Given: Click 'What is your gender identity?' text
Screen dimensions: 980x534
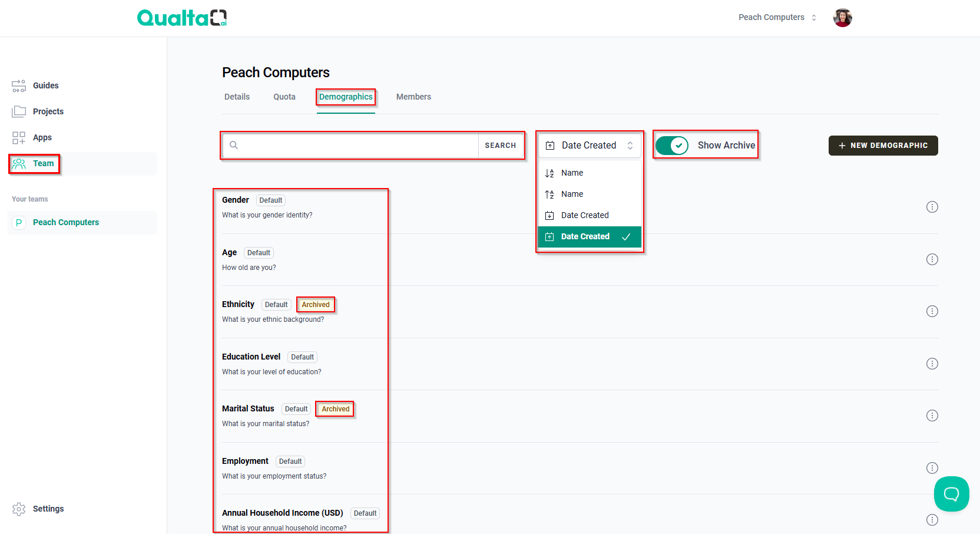Looking at the screenshot, I should [x=267, y=215].
